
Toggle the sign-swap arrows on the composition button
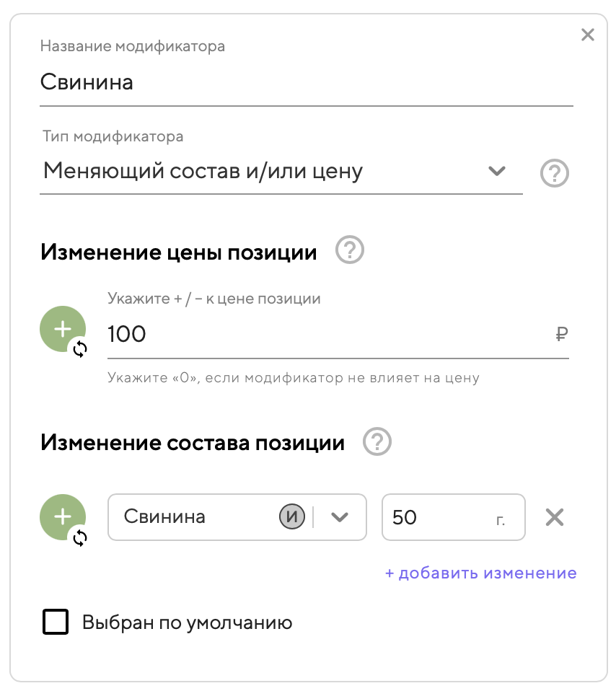click(x=79, y=537)
